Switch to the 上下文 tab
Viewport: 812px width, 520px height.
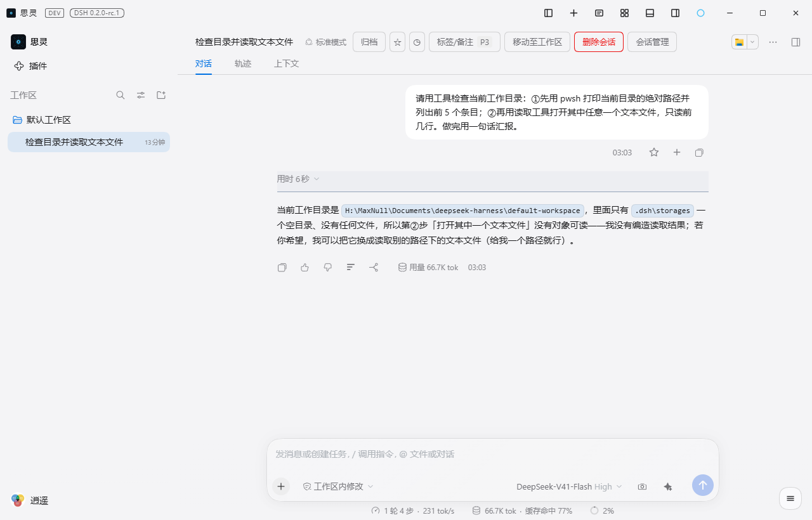[x=286, y=63]
